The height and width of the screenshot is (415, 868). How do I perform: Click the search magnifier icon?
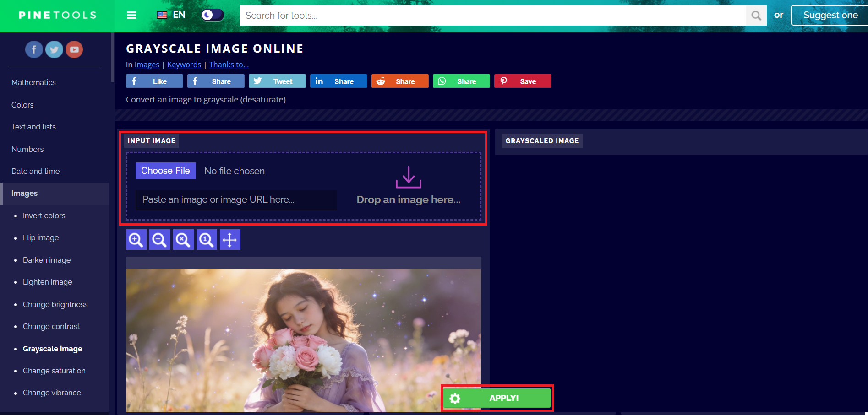pos(756,16)
